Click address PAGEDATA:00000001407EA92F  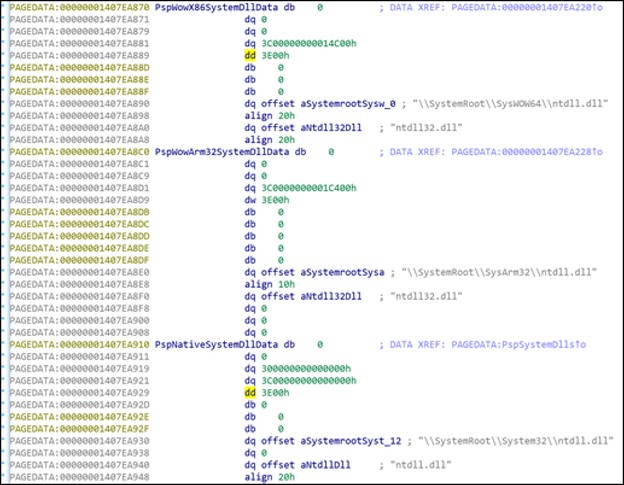click(x=80, y=429)
